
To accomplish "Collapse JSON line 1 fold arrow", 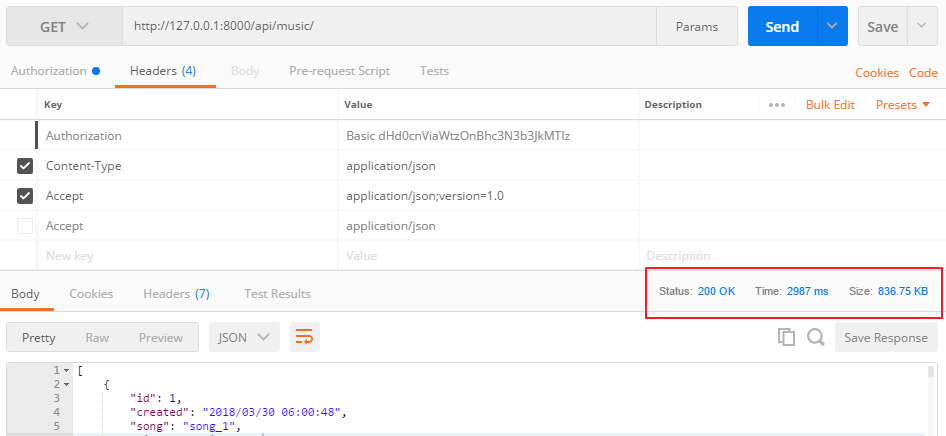I will pos(66,370).
